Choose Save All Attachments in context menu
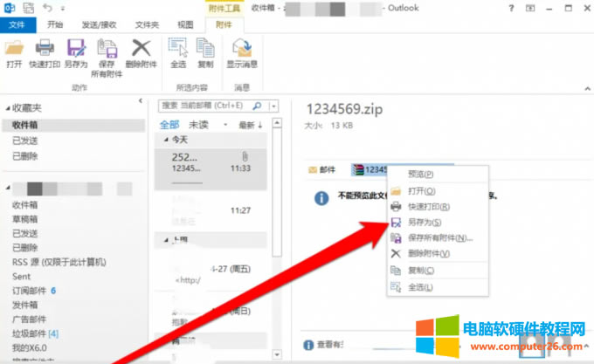This screenshot has width=594, height=364. click(438, 238)
